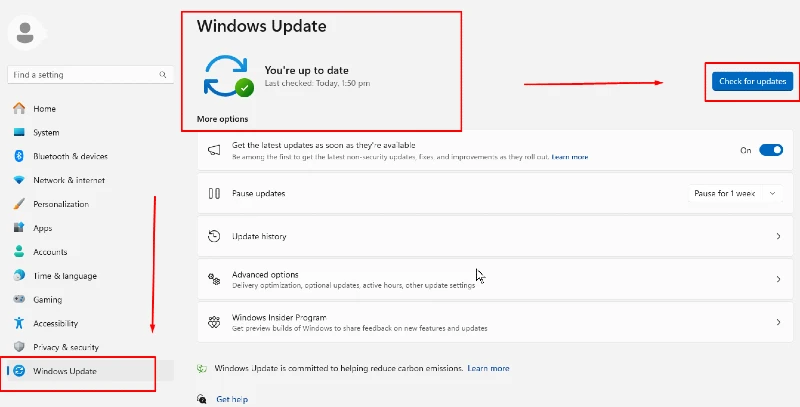Click the Windows Insider Program hearts icon
800x407 pixels.
point(214,322)
